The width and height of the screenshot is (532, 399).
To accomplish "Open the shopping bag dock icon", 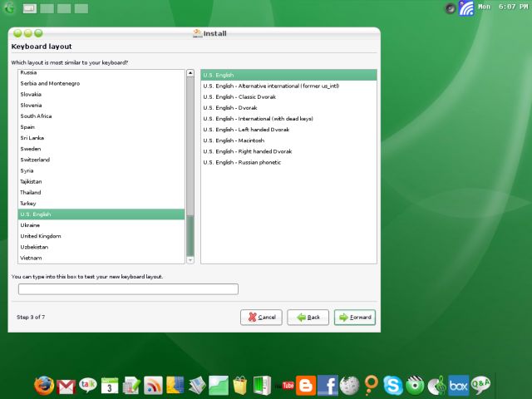I will coord(240,386).
